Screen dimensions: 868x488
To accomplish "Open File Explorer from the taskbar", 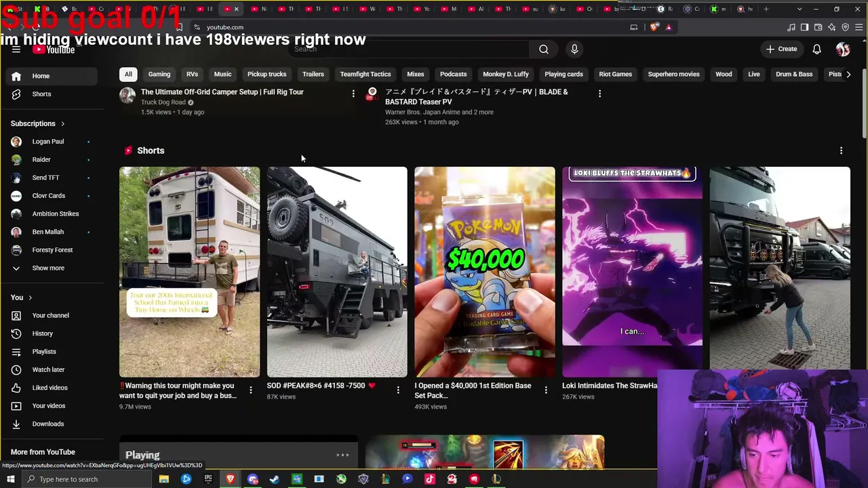I will tap(163, 479).
